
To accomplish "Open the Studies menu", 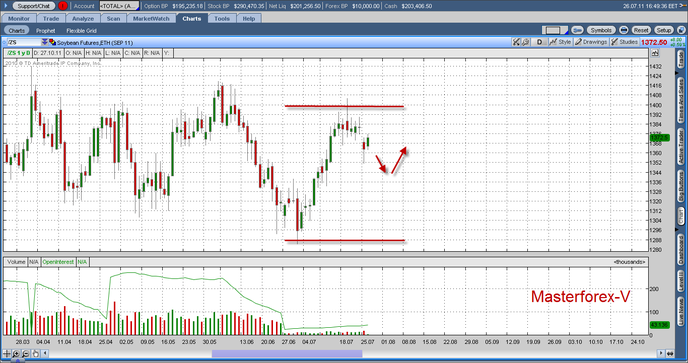I will [624, 42].
